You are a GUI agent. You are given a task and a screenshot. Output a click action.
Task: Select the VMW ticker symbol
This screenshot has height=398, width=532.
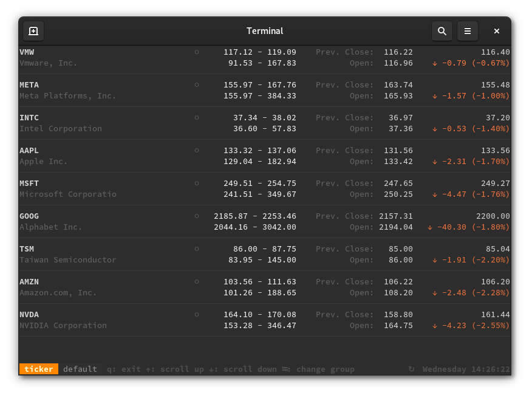(x=27, y=52)
